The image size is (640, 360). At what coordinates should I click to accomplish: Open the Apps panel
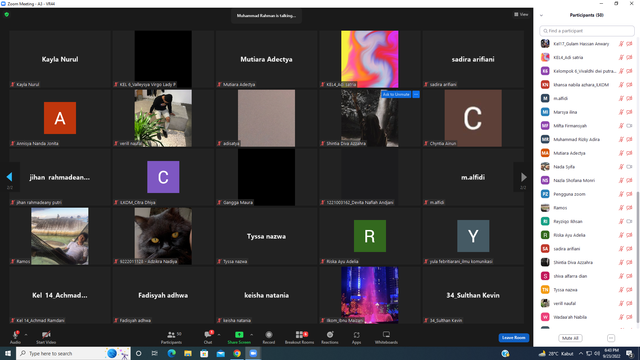pos(356,337)
